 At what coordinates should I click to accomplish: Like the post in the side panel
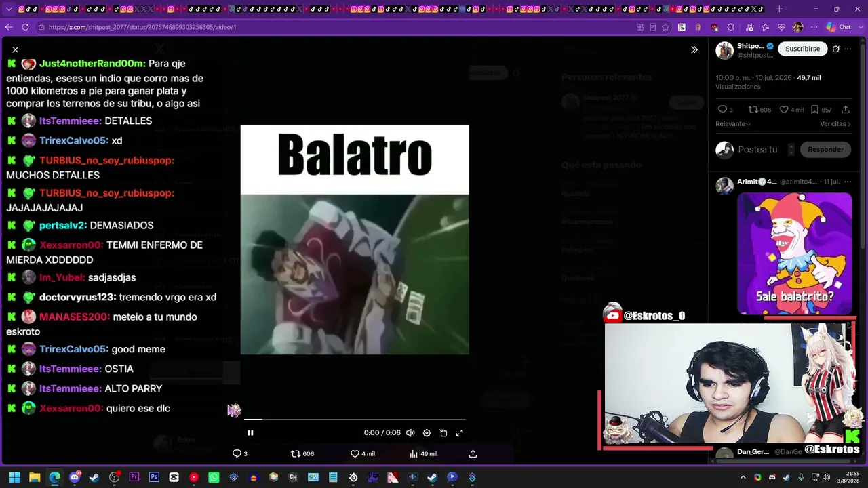pos(791,110)
